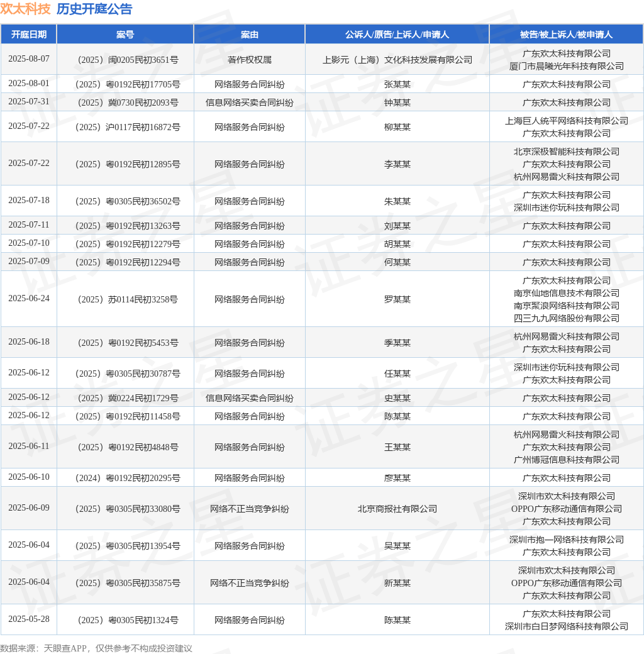The height and width of the screenshot is (654, 644).
Task: Click plaintiff 季某某
Action: click(x=397, y=343)
